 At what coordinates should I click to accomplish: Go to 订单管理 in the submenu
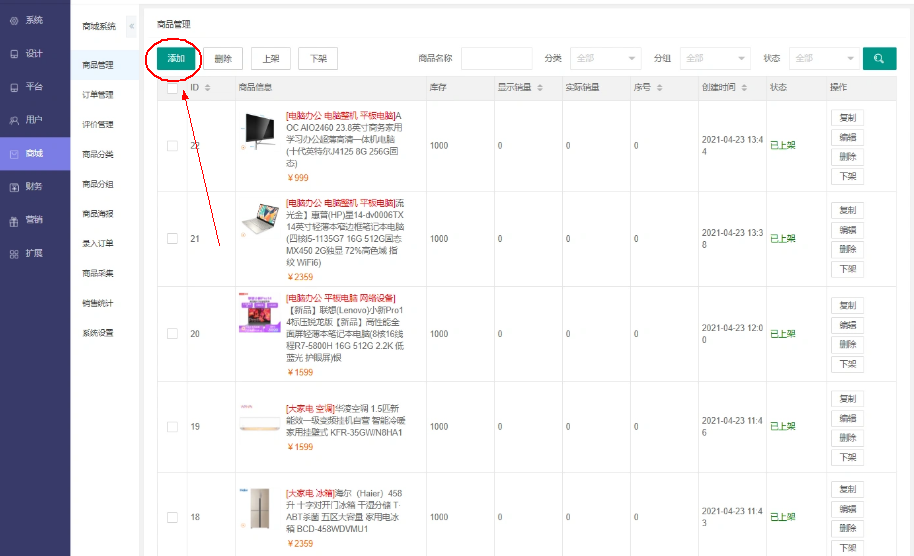click(x=98, y=95)
